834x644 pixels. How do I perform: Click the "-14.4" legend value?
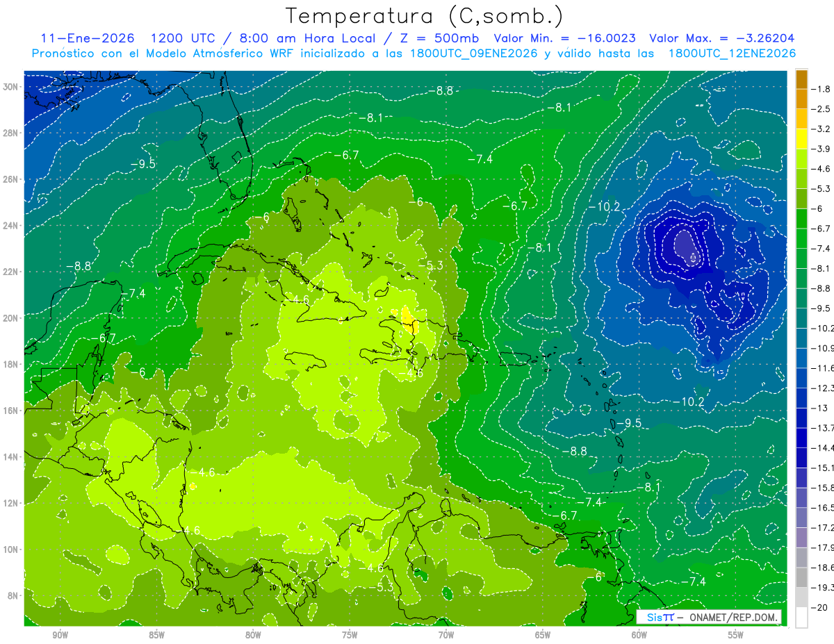coord(823,447)
